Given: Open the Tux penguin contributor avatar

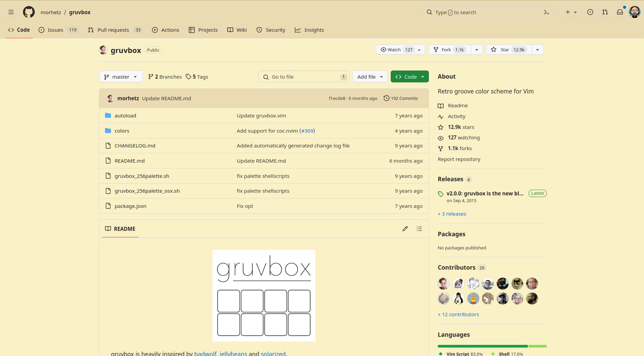Looking at the screenshot, I should (458, 298).
